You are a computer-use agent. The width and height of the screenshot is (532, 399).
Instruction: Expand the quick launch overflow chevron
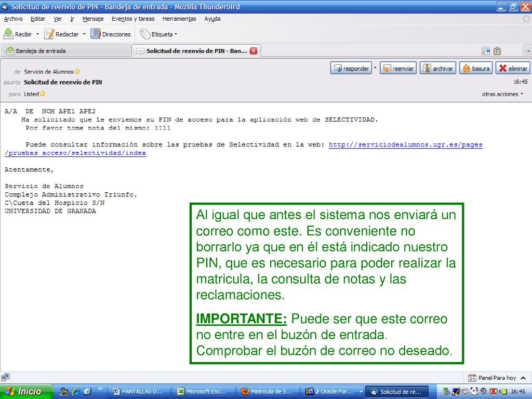coord(100,389)
